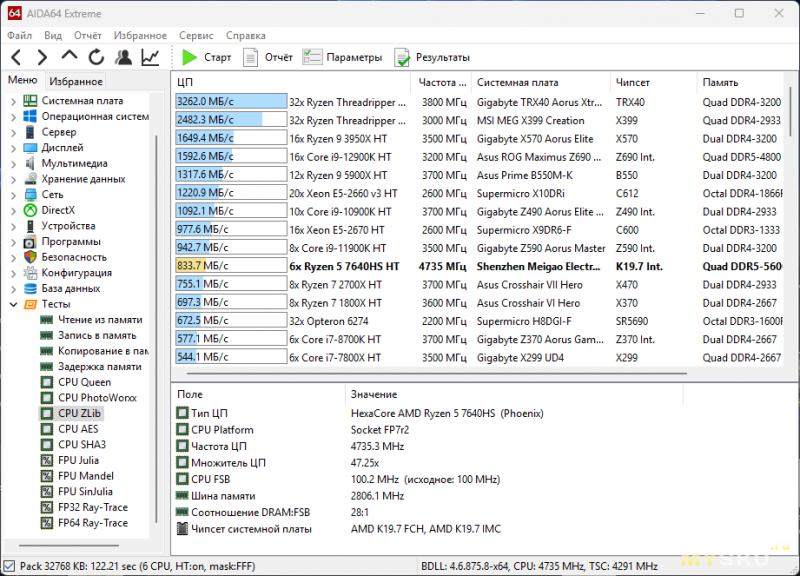Switch to the Избранное tab in sidebar

click(76, 81)
